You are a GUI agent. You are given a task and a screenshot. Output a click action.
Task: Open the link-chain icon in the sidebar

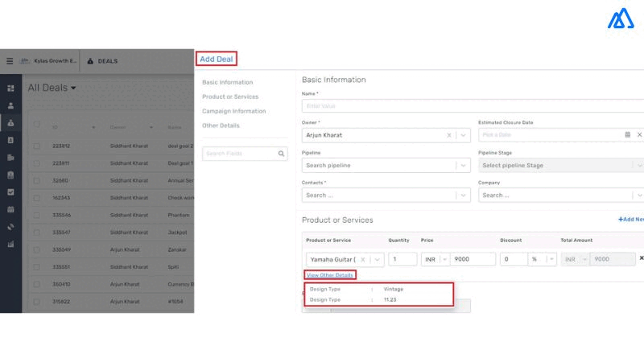coord(10,227)
